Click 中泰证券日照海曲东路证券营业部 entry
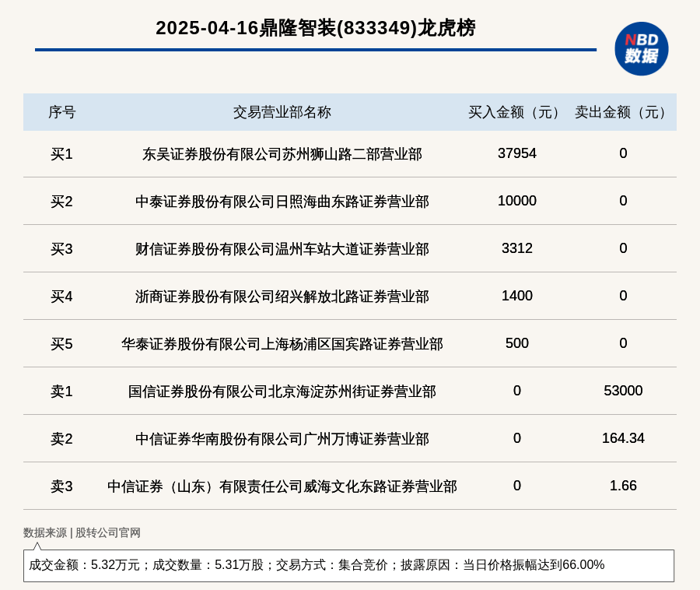700x590 pixels. coord(282,201)
